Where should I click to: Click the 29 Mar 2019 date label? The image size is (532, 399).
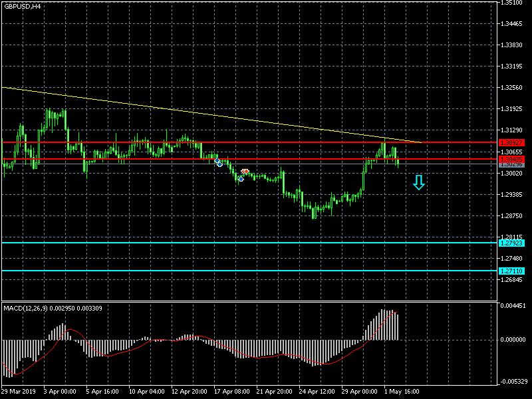coord(17,392)
